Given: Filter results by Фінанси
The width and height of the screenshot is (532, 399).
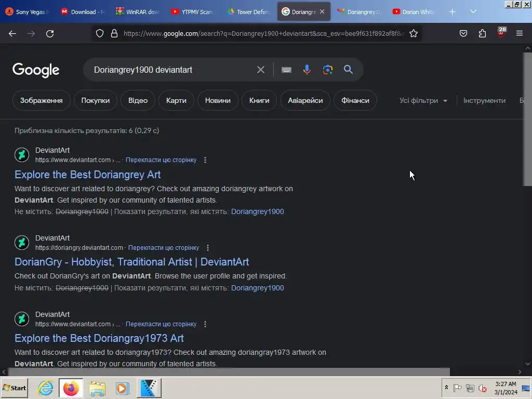Looking at the screenshot, I should click(355, 100).
